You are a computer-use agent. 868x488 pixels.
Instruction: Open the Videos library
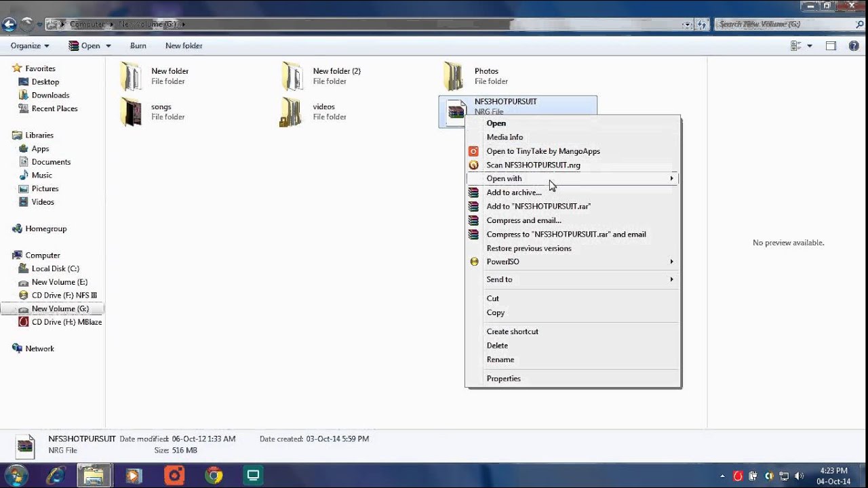[x=43, y=202]
